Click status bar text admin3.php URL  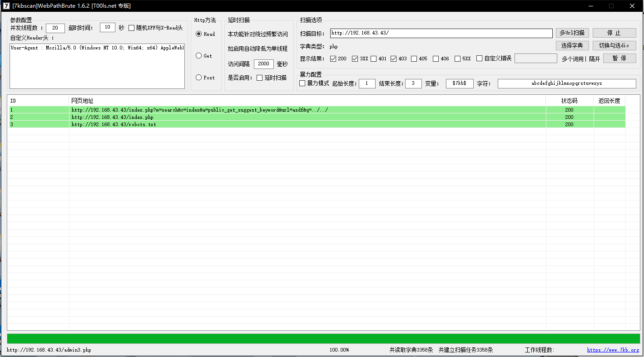(x=49, y=350)
